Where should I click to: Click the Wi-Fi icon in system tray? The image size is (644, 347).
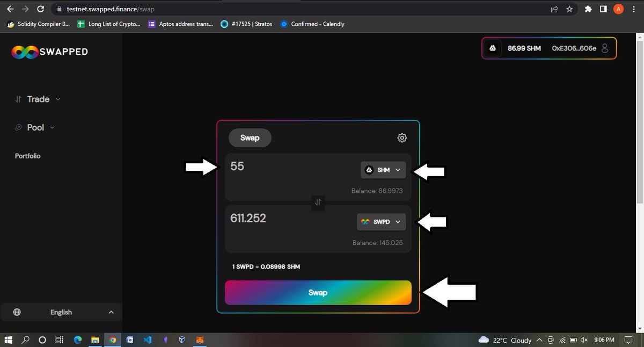[x=563, y=340]
